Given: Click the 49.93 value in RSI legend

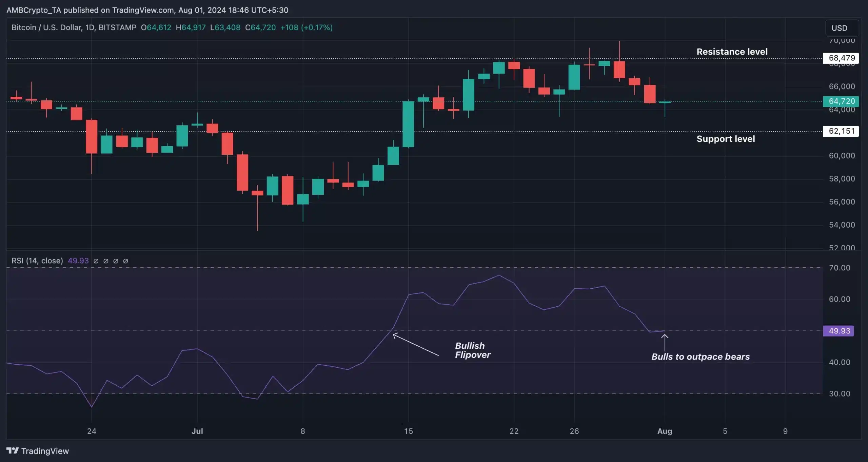Looking at the screenshot, I should (78, 261).
